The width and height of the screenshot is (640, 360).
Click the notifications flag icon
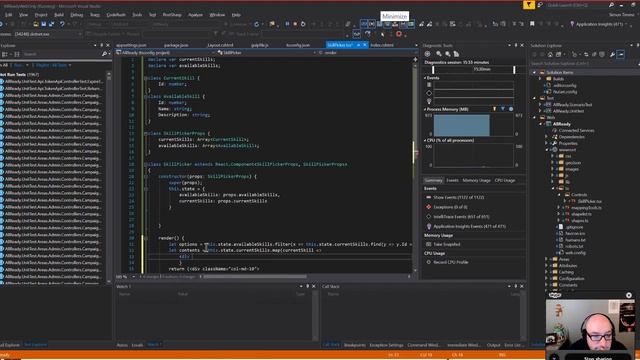tap(529, 5)
